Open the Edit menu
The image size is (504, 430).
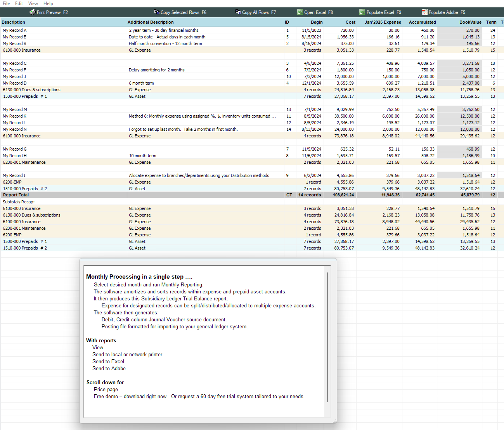19,3
